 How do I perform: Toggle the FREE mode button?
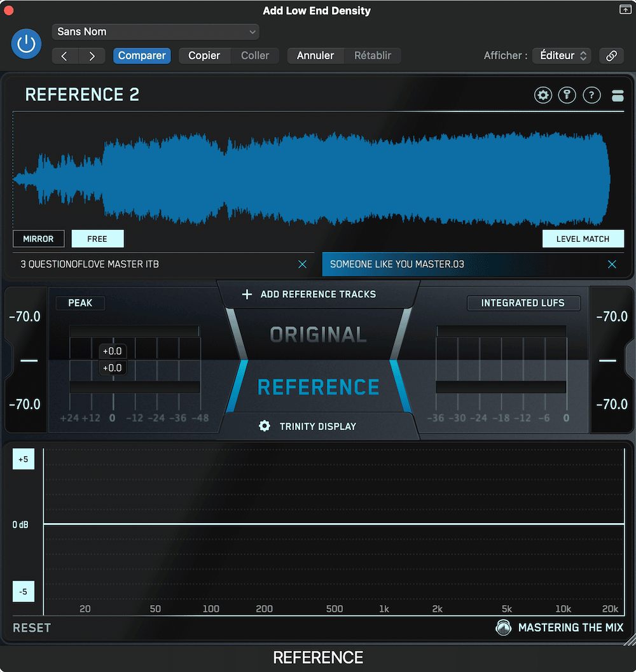98,239
